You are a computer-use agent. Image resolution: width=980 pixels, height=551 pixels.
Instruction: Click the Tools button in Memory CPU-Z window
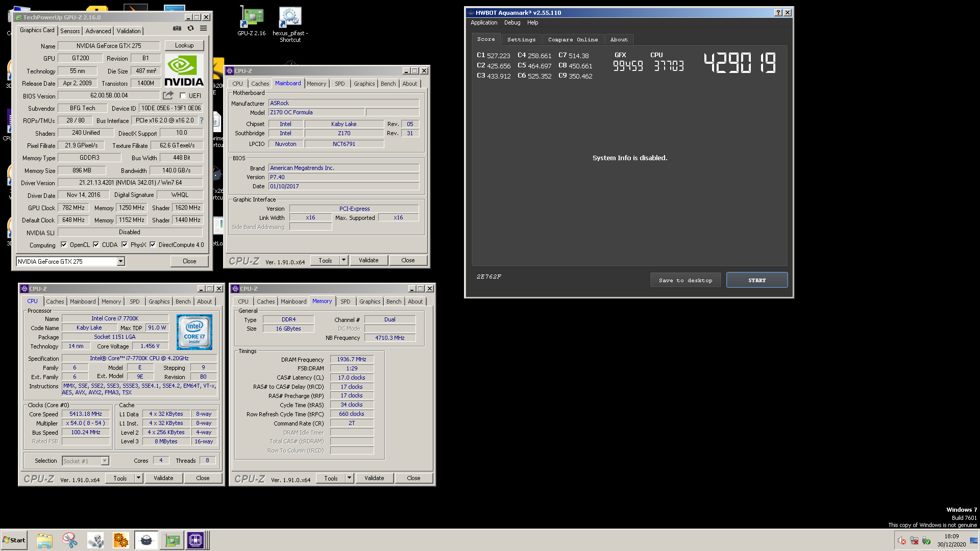point(331,478)
